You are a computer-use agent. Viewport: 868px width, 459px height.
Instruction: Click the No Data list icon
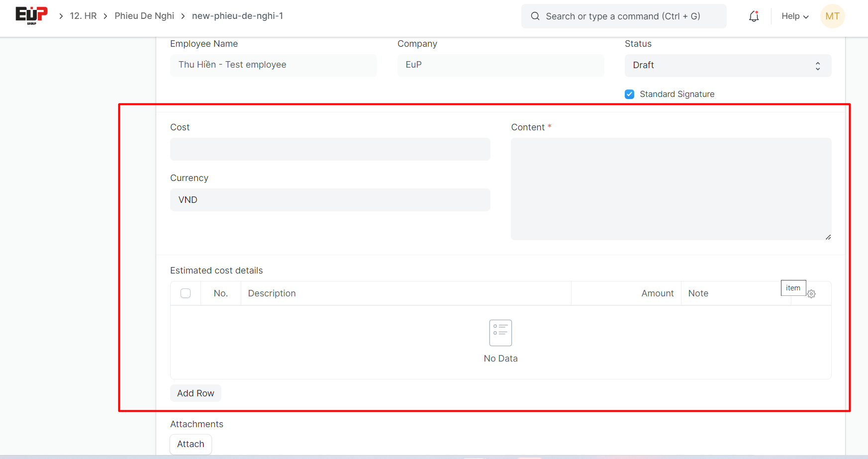pos(500,333)
